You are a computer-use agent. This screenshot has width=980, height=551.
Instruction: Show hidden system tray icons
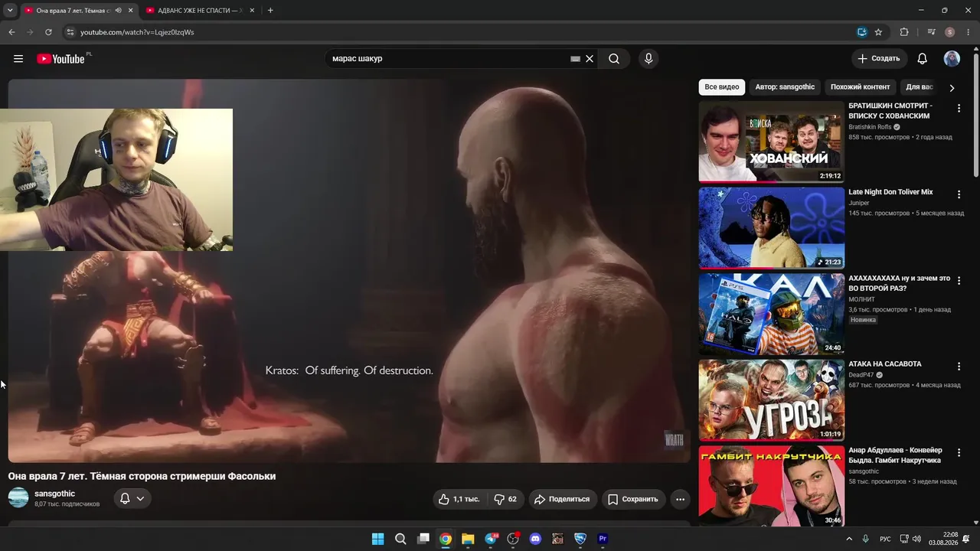click(x=848, y=539)
